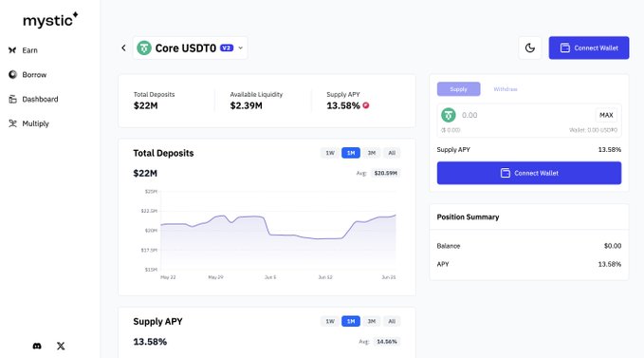Image resolution: width=644 pixels, height=358 pixels.
Task: Click the Earn butterfly icon
Action: (12, 50)
